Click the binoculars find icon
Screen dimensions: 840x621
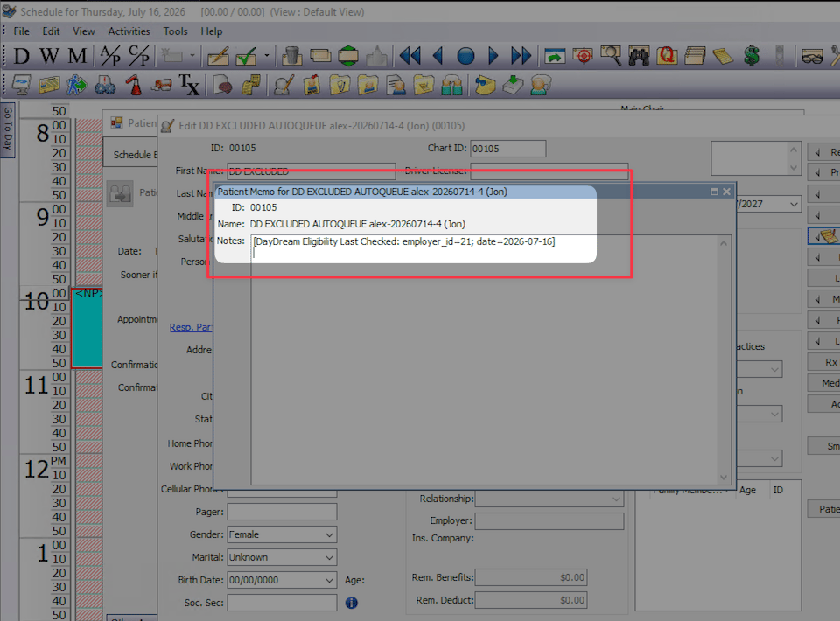[x=639, y=56]
